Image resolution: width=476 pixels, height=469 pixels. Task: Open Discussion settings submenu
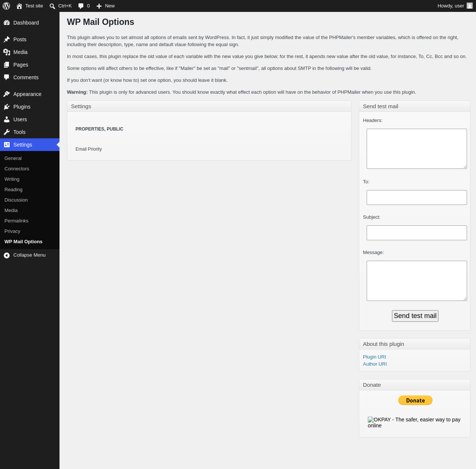(16, 200)
